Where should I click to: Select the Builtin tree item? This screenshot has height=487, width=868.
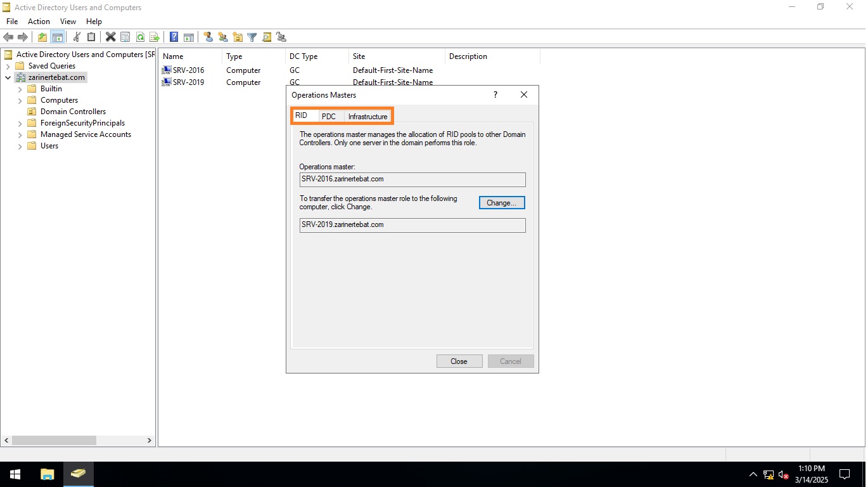point(51,89)
